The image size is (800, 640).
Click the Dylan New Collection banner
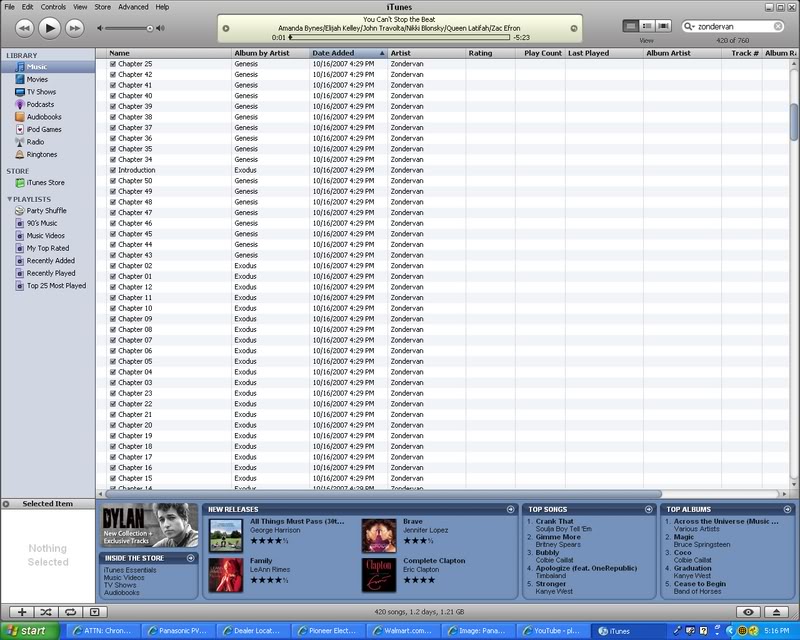149,525
